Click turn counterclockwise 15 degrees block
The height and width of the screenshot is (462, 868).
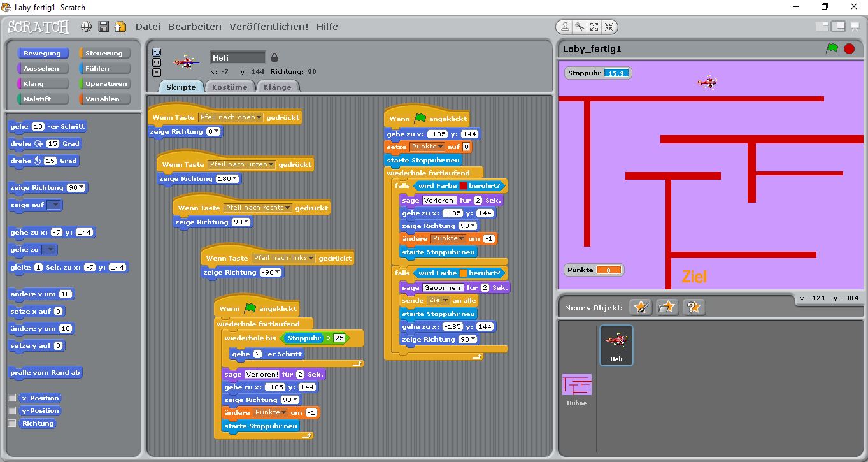point(45,161)
